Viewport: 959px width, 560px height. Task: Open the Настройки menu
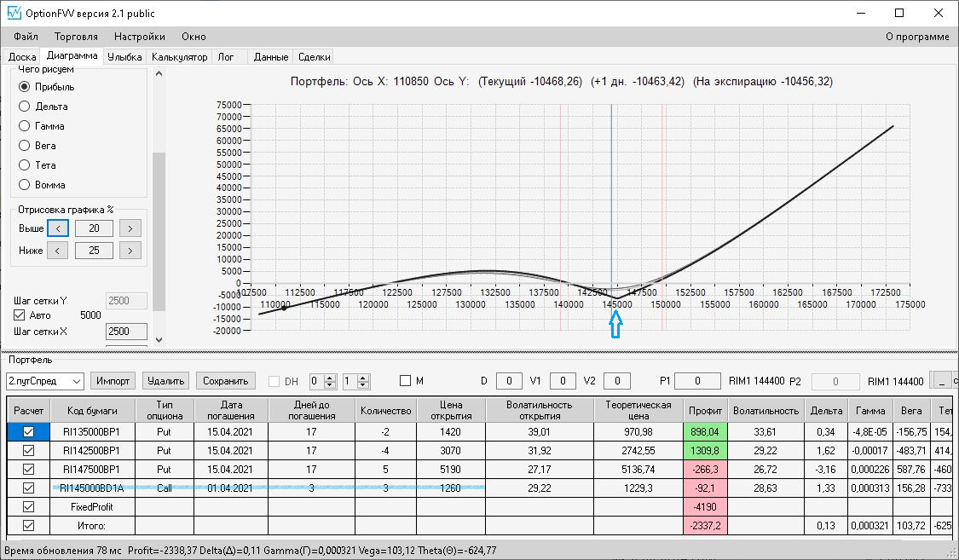coord(140,37)
